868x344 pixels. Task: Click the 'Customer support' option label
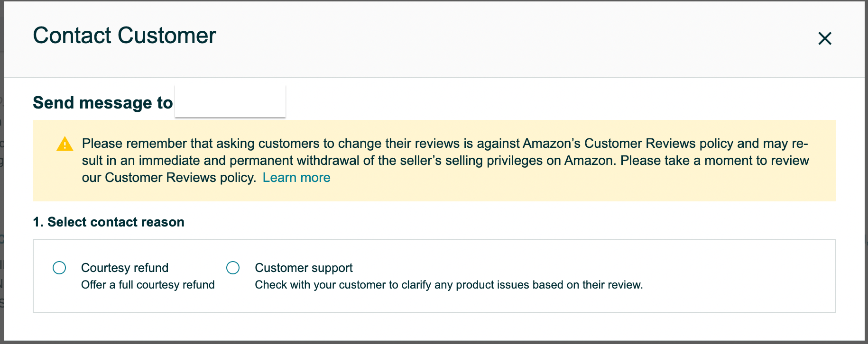[304, 268]
